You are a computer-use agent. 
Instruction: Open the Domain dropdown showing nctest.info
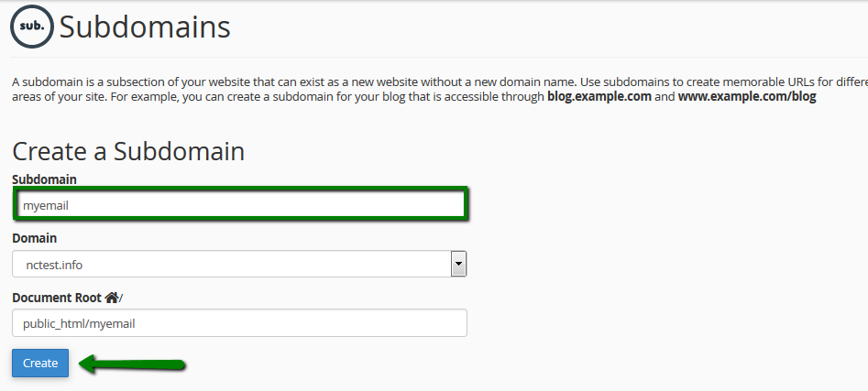(x=239, y=265)
